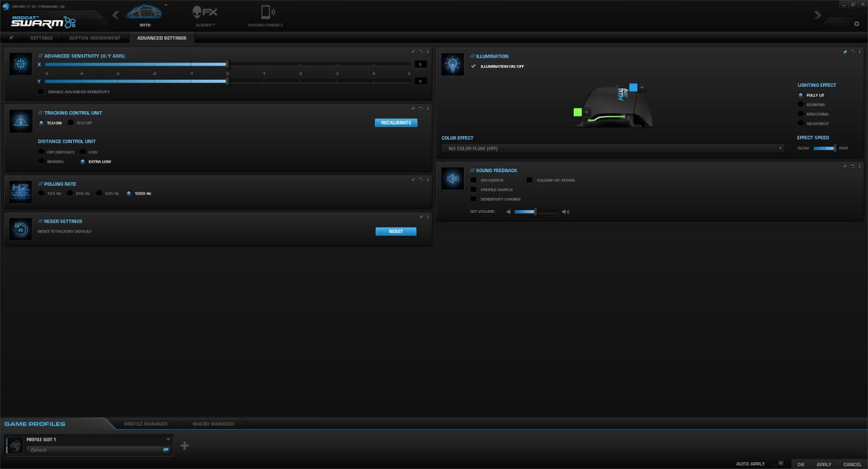Open the gear settings icon top right
The height and width of the screenshot is (469, 868).
click(x=856, y=24)
